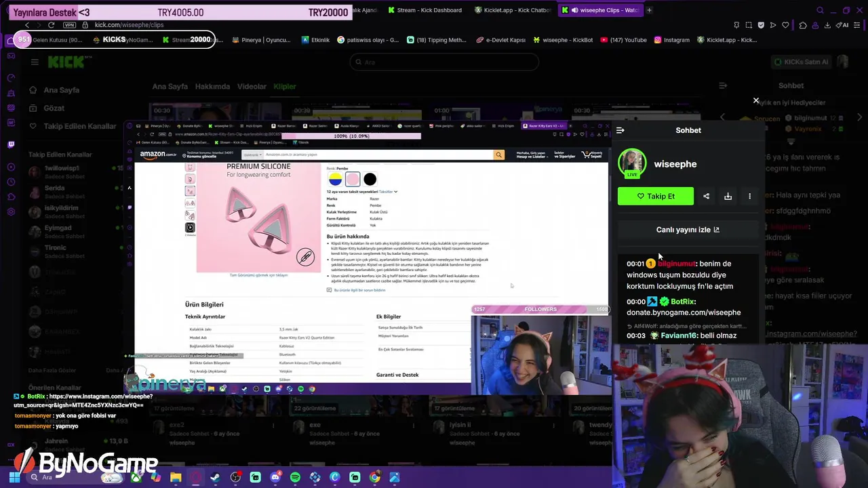Open Discord from taskbar

(x=275, y=478)
